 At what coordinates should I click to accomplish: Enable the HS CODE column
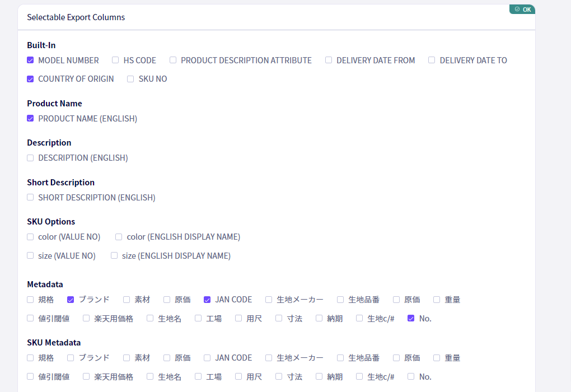[115, 60]
